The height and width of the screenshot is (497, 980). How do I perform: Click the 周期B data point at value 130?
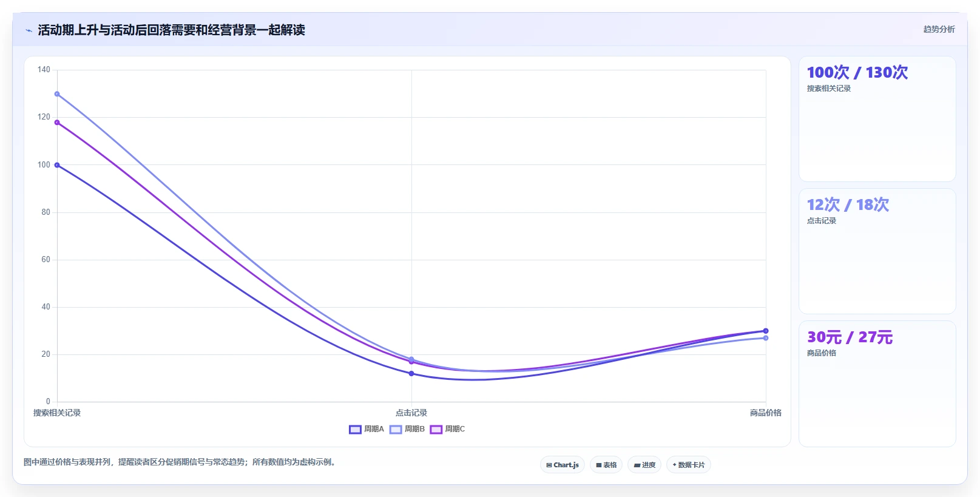[x=57, y=94]
